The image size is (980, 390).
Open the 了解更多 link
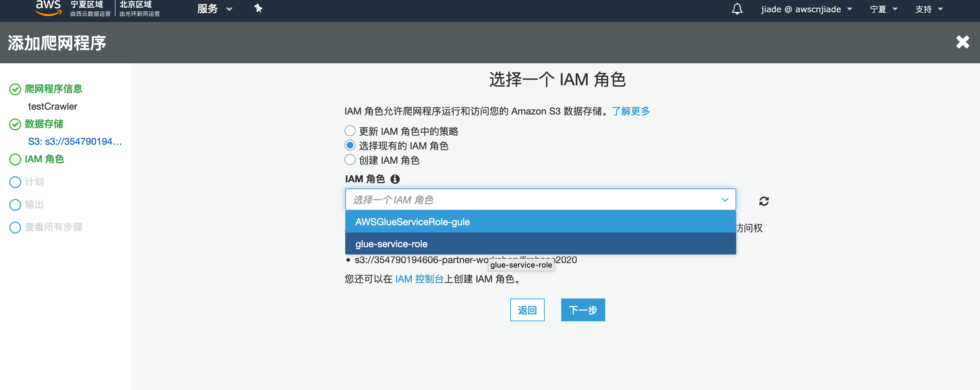[x=630, y=111]
